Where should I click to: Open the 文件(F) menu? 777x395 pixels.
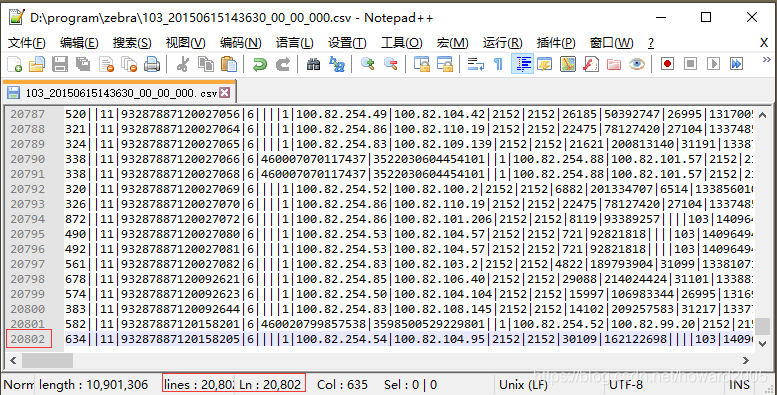click(27, 43)
